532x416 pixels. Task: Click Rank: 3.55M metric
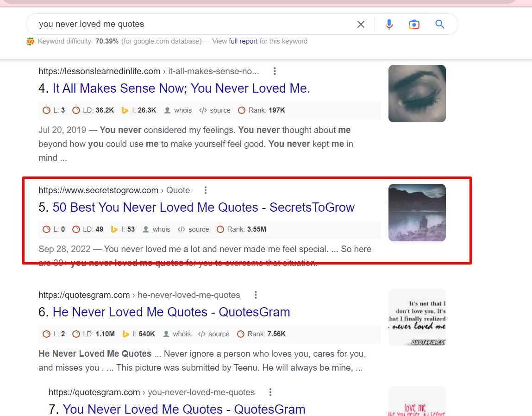click(242, 229)
